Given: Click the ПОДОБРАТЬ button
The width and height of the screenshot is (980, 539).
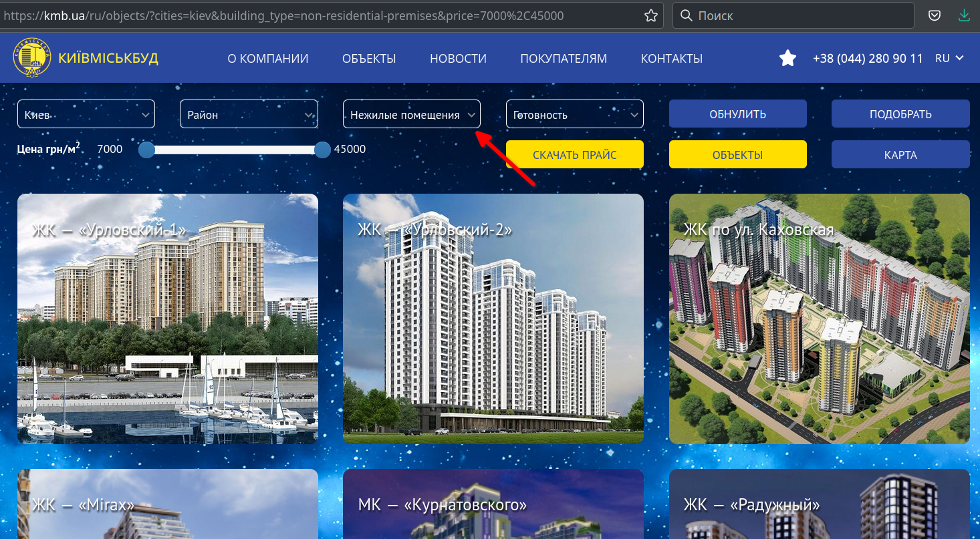Looking at the screenshot, I should 900,114.
